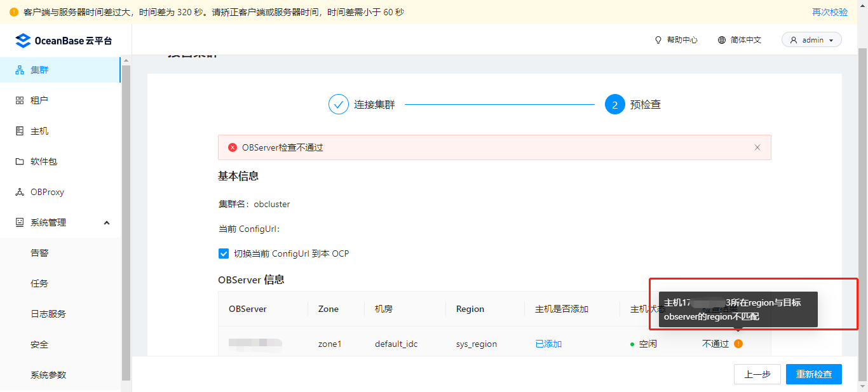Click the step 2 预检查 circle
The image size is (868, 392).
[x=615, y=104]
